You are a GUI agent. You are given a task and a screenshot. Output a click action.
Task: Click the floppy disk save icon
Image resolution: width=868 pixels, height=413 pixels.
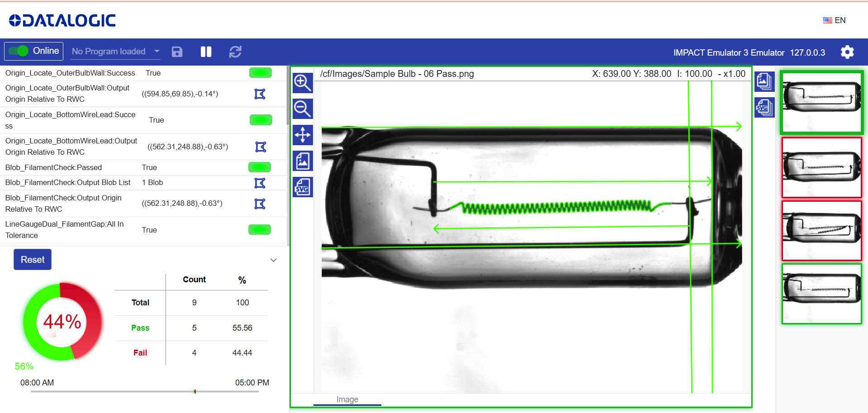pyautogui.click(x=177, y=52)
